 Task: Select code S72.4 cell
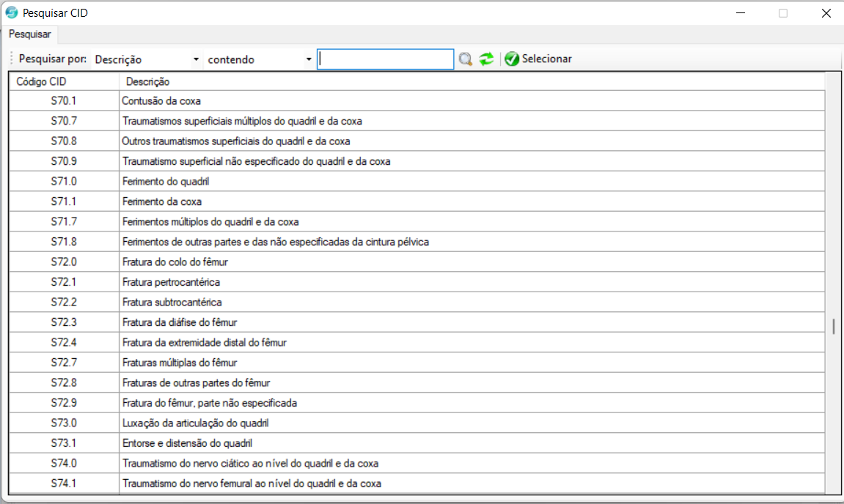click(x=64, y=343)
